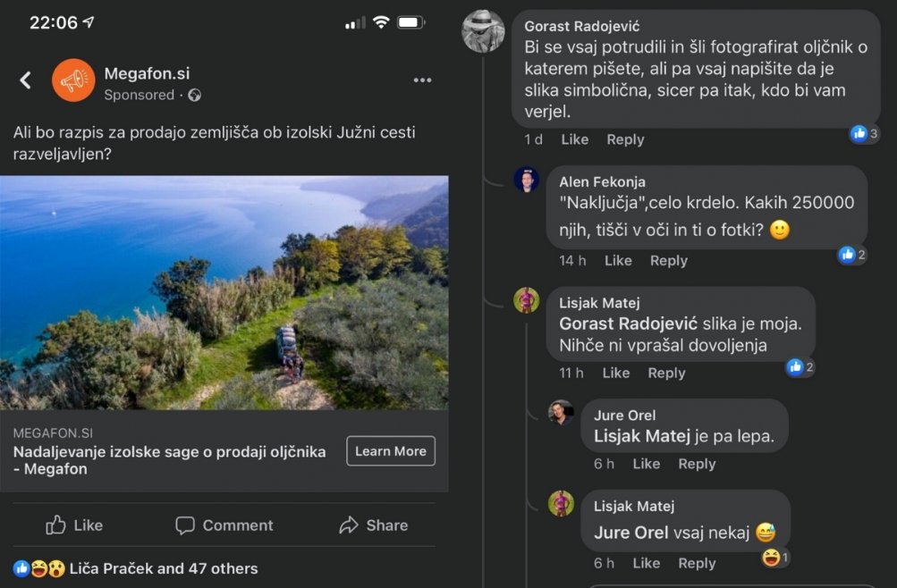Open Jure Orel's profile picture
The height and width of the screenshot is (588, 897).
point(561,412)
